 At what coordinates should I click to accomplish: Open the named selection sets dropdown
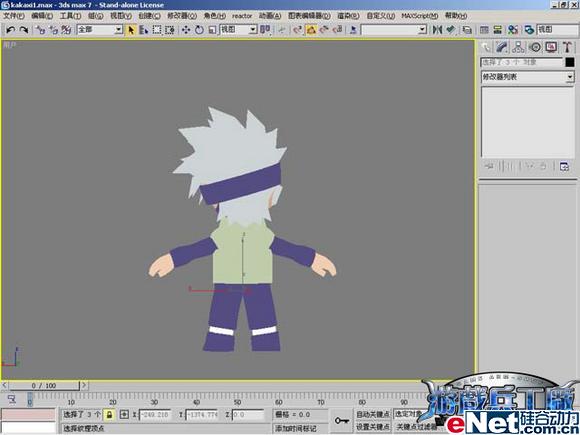point(394,30)
